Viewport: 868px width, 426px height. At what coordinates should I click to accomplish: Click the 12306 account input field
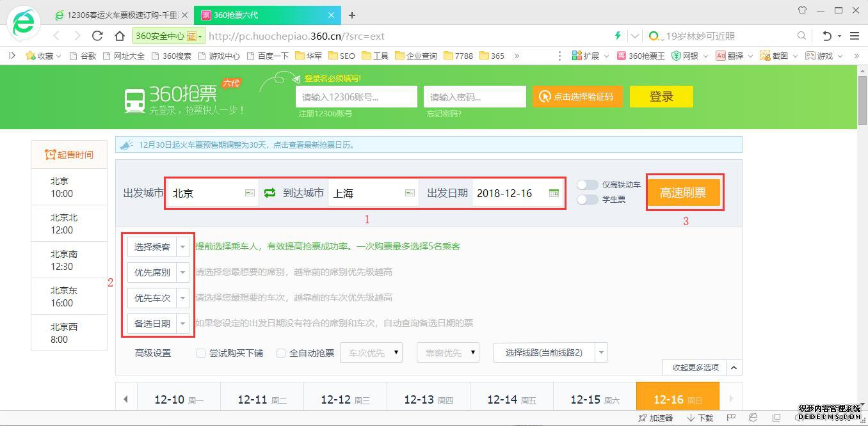[357, 97]
